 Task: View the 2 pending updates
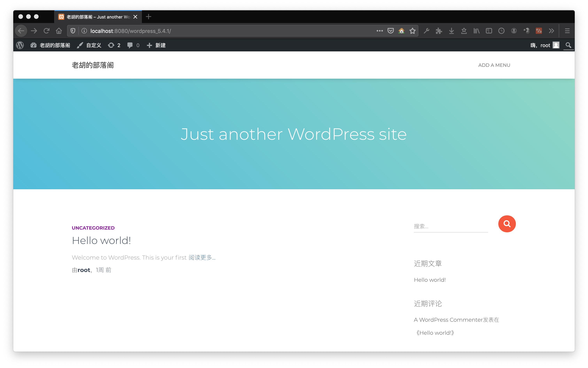(114, 45)
